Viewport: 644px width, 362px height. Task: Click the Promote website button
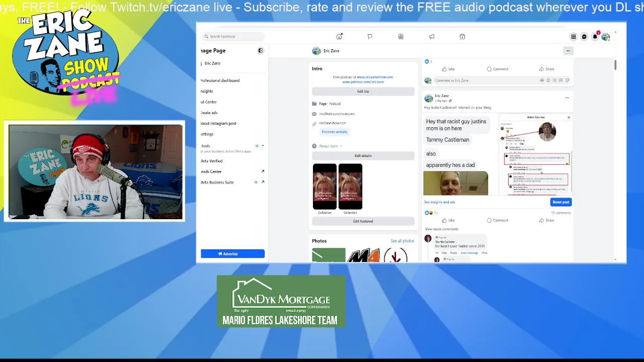(335, 132)
